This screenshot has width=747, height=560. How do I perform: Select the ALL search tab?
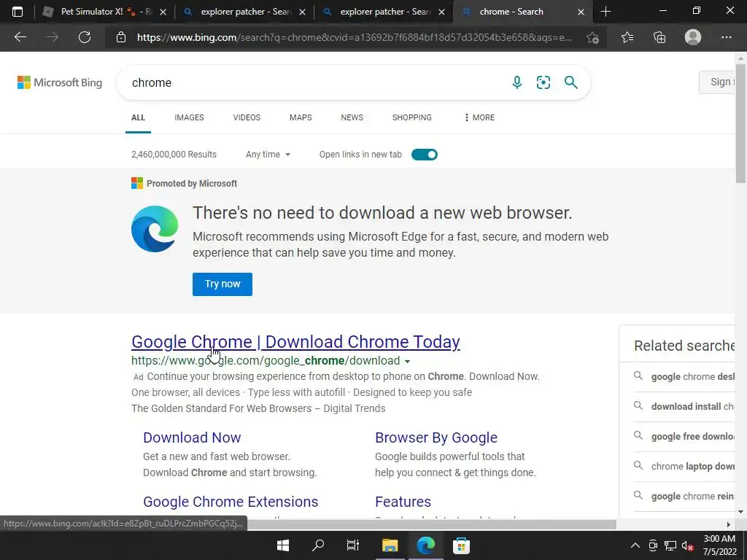[138, 117]
